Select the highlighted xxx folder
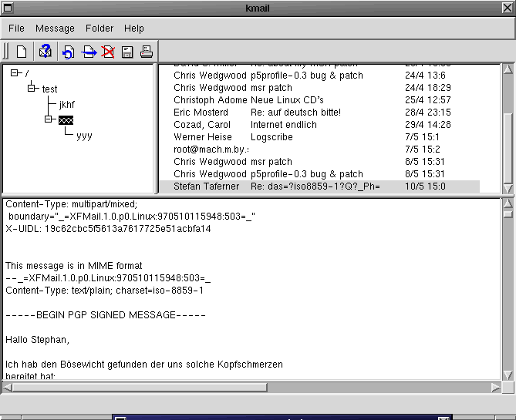The width and height of the screenshot is (516, 420). pyautogui.click(x=66, y=120)
